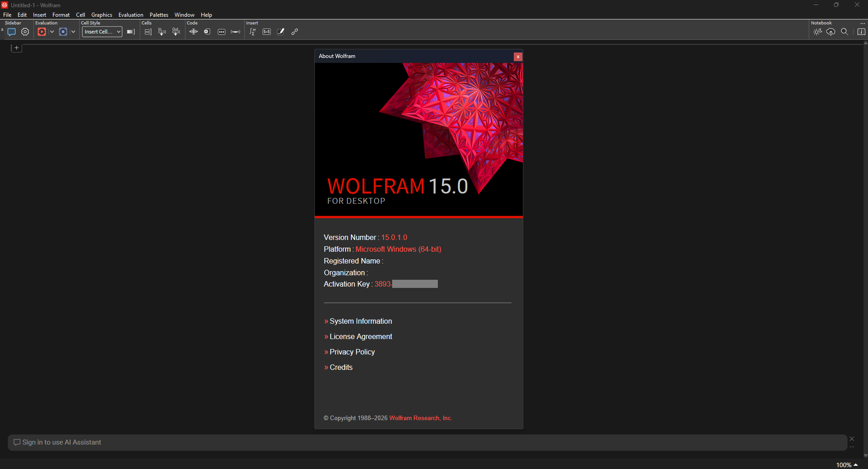Expand the red evaluation button dropdown arrow

coord(52,32)
